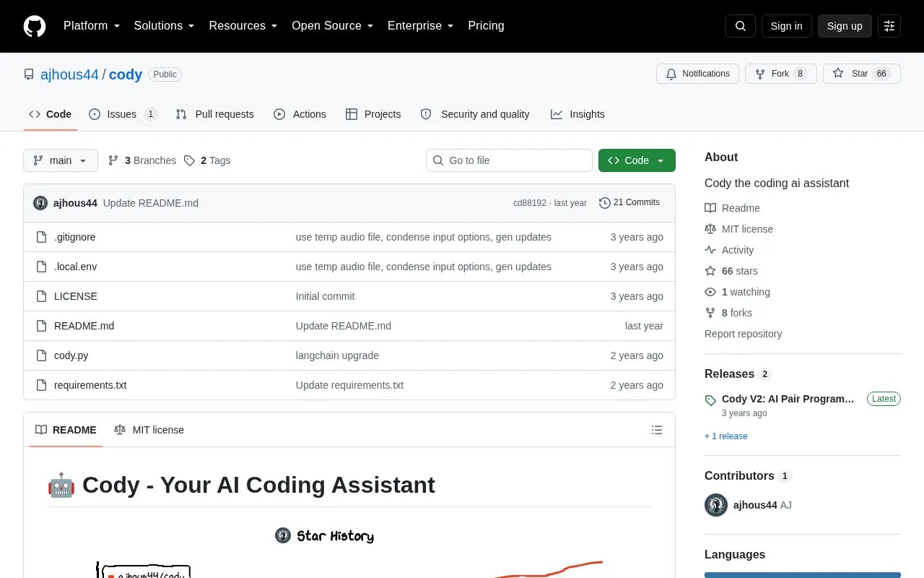The width and height of the screenshot is (924, 578).
Task: Click the Sign up button
Action: pos(845,26)
